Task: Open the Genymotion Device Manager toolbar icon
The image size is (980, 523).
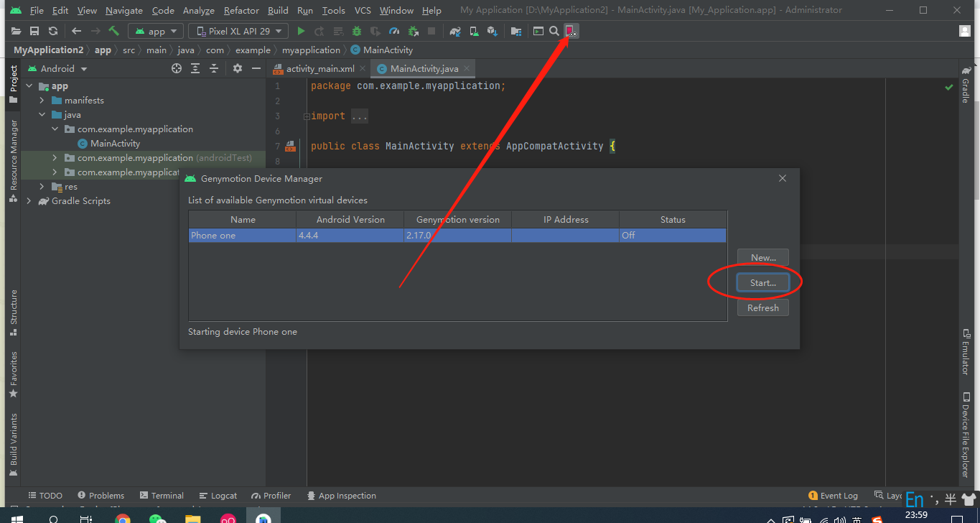Action: point(571,31)
